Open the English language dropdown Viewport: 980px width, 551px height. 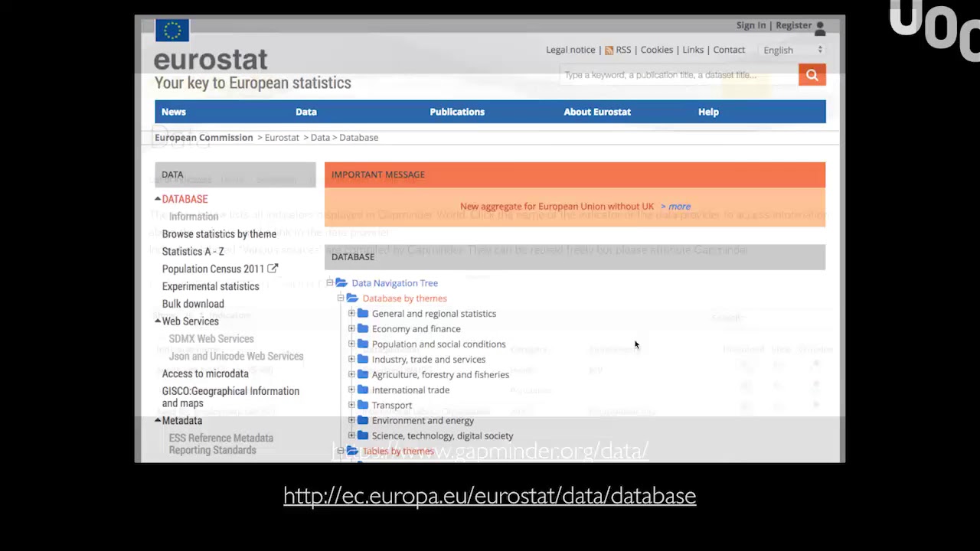[x=793, y=50]
